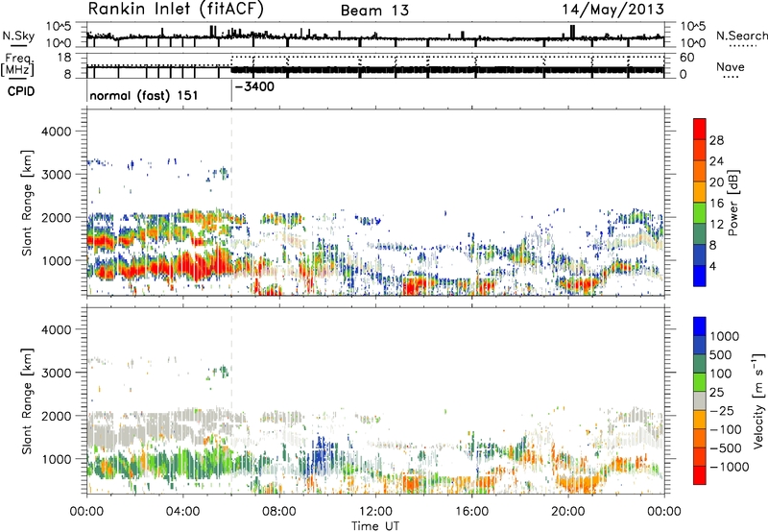Click the 'Velocity [m s⁻¹]' colorbar title
Image resolution: width=768 pixels, height=532 pixels.
(758, 400)
